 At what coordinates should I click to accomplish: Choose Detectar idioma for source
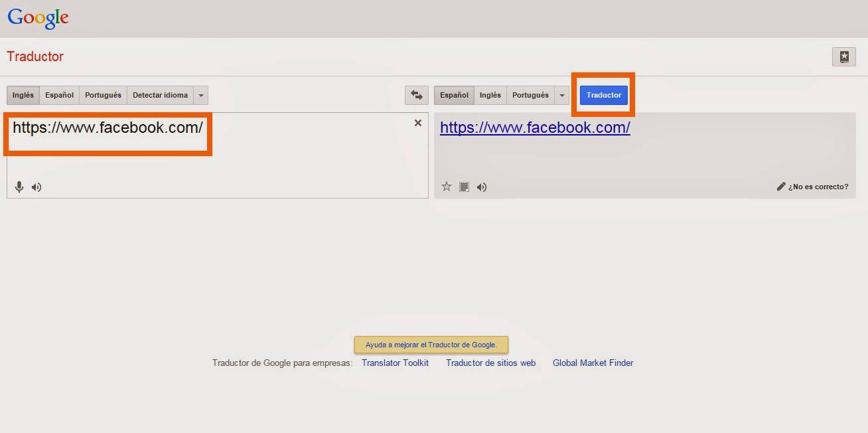tap(160, 95)
